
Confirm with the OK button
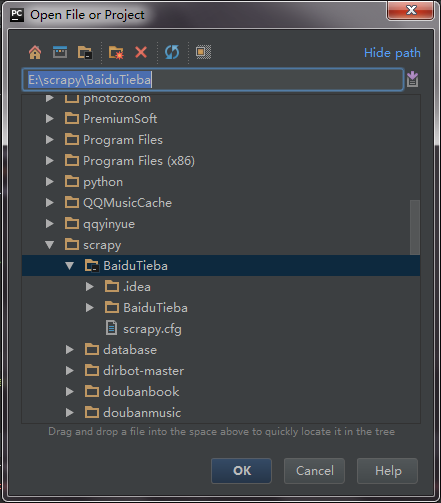click(242, 471)
